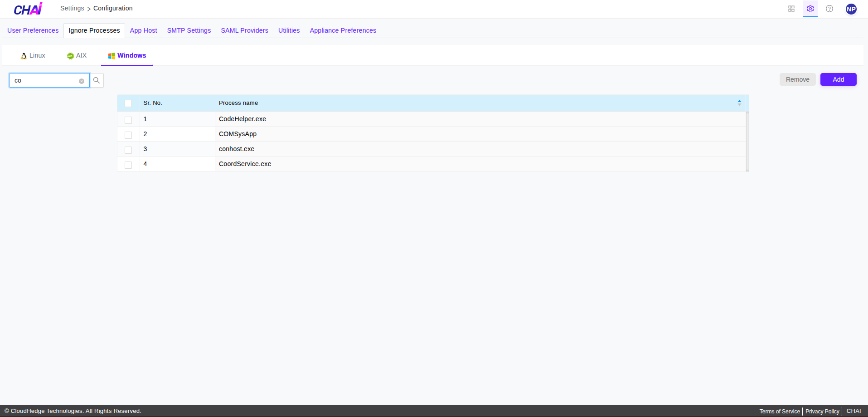Open the apps grid launcher icon

(791, 8)
